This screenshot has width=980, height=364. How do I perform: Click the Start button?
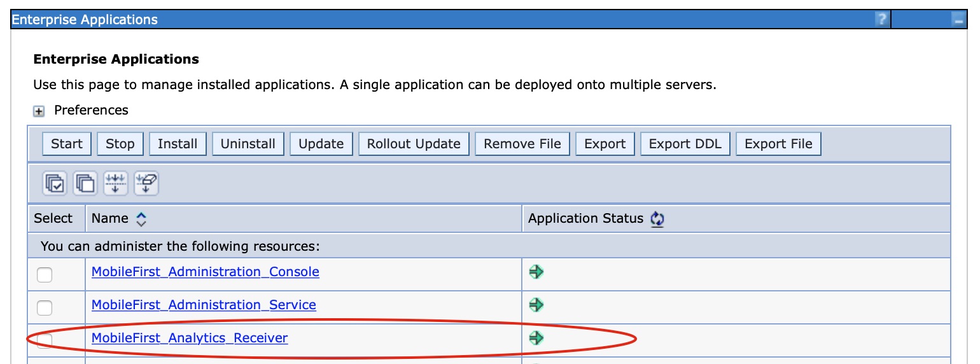pos(67,144)
